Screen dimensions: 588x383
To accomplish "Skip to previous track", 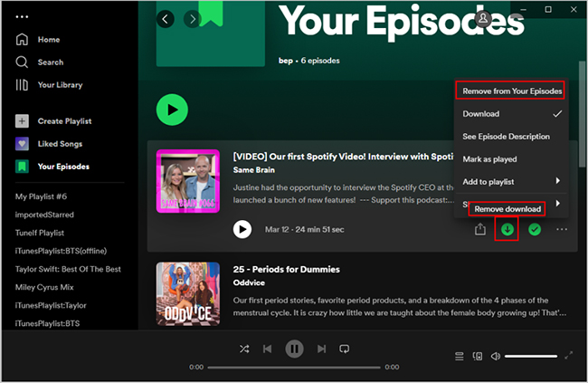I will (268, 349).
